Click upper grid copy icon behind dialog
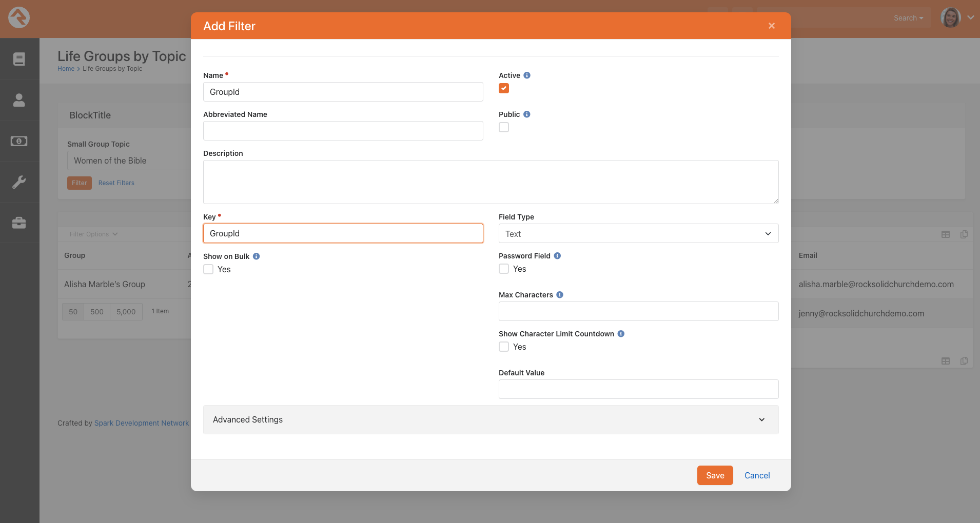 [964, 234]
